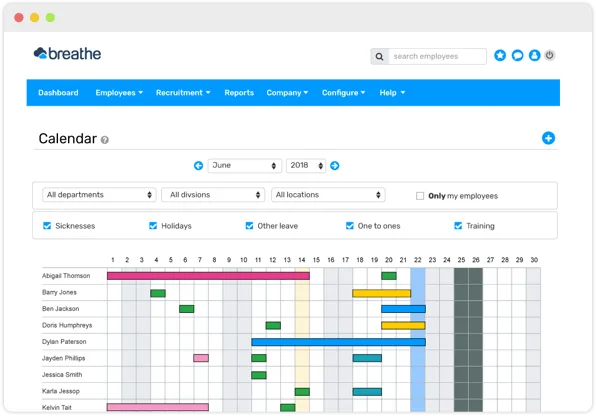Click Kelvin Tait's green block on day 13

click(x=288, y=408)
